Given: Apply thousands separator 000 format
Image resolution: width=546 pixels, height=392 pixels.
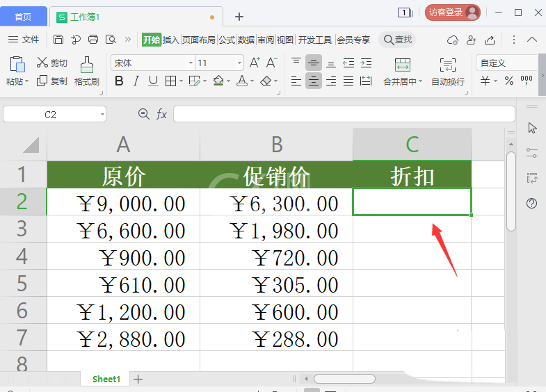Looking at the screenshot, I should coord(526,81).
